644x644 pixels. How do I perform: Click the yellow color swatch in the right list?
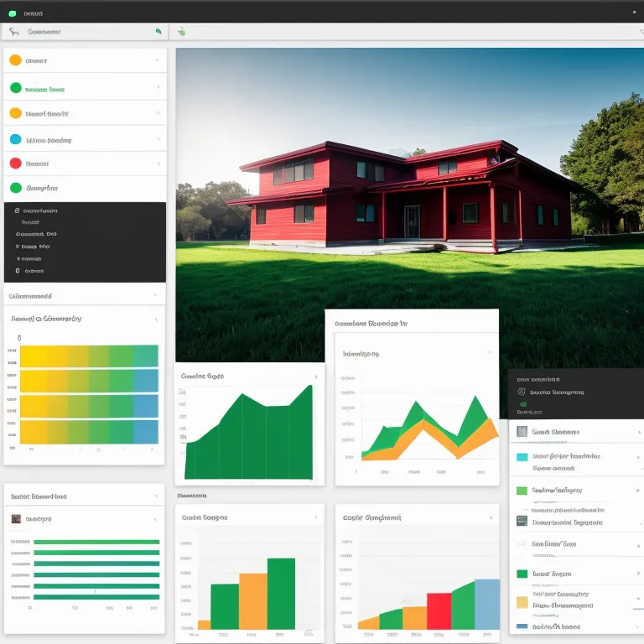pyautogui.click(x=522, y=602)
